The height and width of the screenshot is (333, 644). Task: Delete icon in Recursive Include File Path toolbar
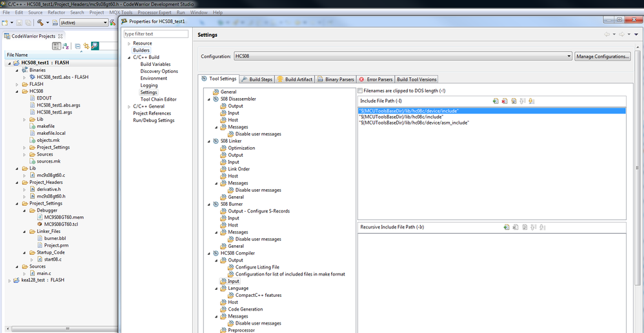point(516,227)
